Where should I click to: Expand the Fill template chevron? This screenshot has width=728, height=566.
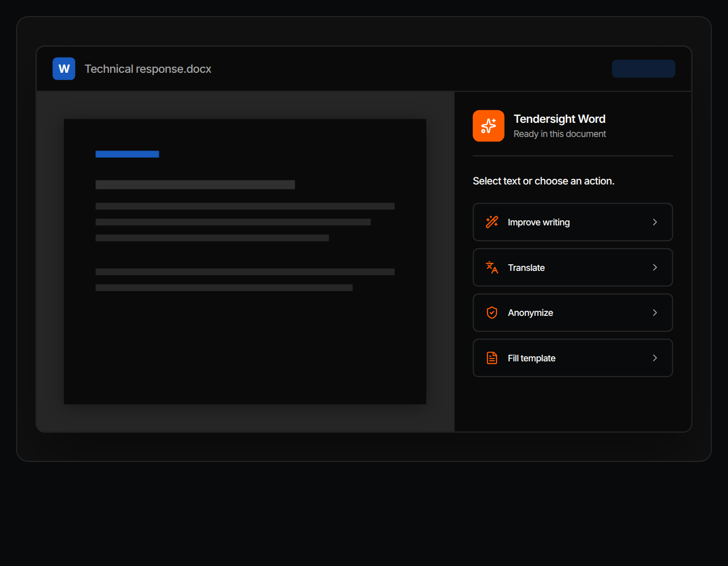tap(655, 358)
